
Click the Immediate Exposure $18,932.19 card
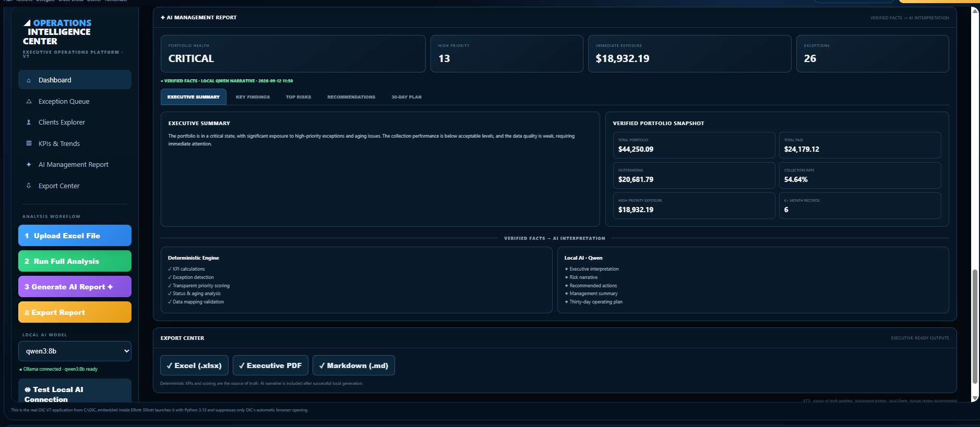tap(690, 54)
